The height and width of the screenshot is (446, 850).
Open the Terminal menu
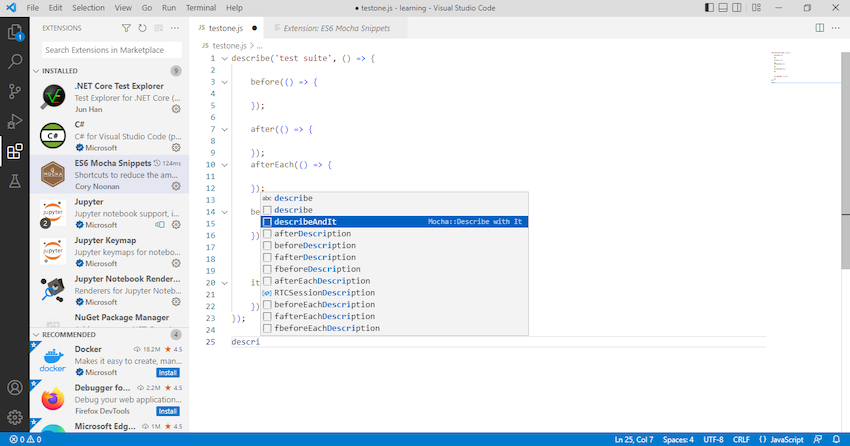201,8
